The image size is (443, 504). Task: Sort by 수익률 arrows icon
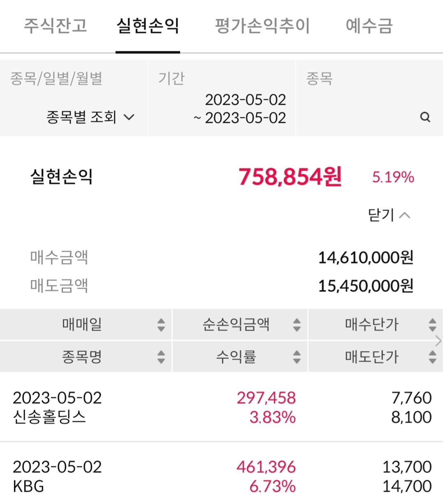(297, 357)
